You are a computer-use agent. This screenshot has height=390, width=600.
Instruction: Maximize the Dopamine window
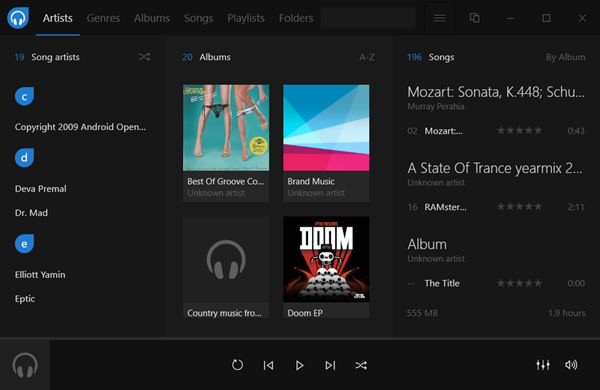tap(546, 18)
